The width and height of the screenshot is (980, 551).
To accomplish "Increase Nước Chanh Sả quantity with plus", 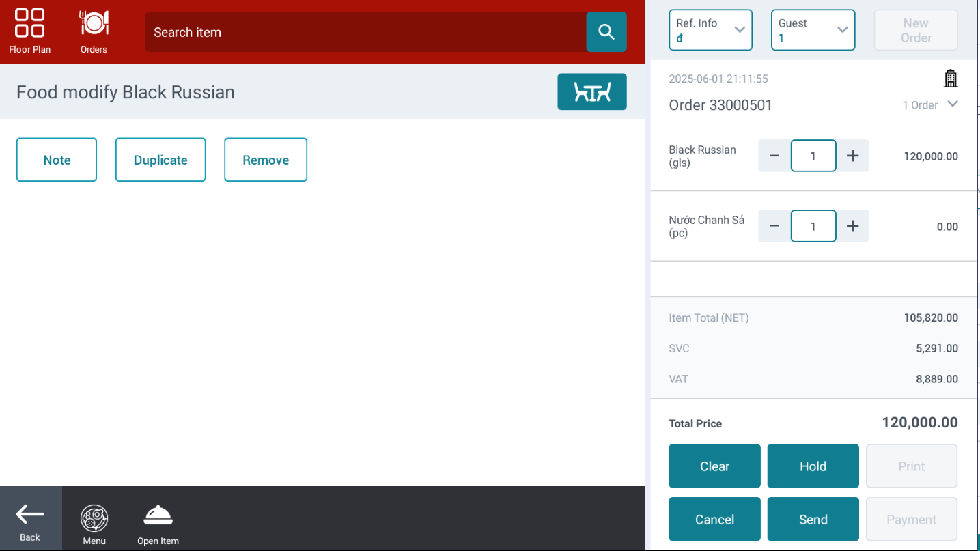I will tap(853, 226).
